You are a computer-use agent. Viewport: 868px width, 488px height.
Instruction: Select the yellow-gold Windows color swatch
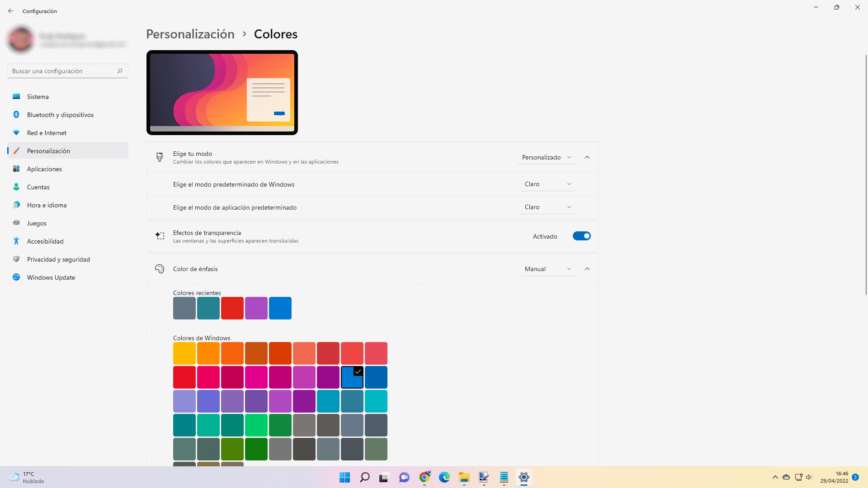[x=184, y=353]
